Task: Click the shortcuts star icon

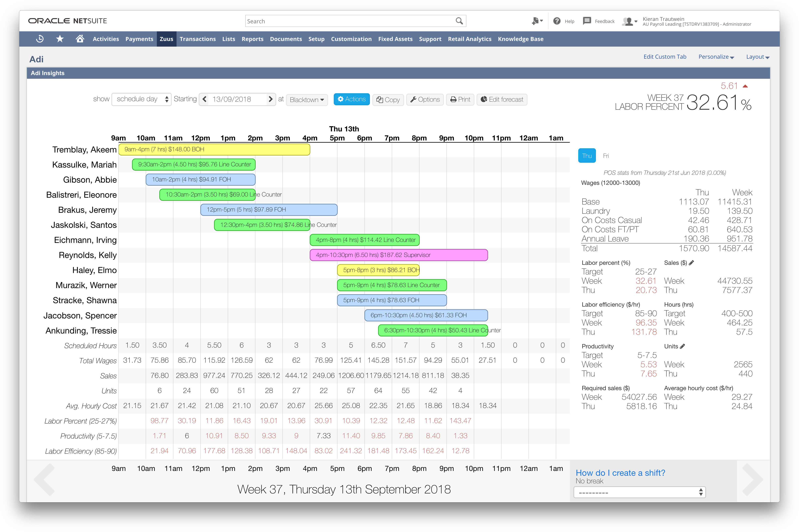Action: [60, 39]
